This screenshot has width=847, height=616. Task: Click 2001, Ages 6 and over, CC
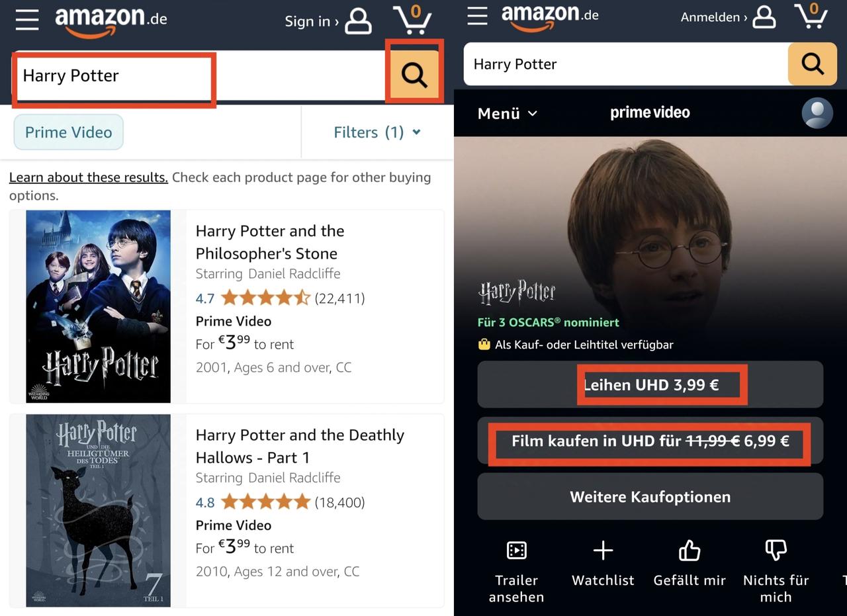tap(273, 367)
